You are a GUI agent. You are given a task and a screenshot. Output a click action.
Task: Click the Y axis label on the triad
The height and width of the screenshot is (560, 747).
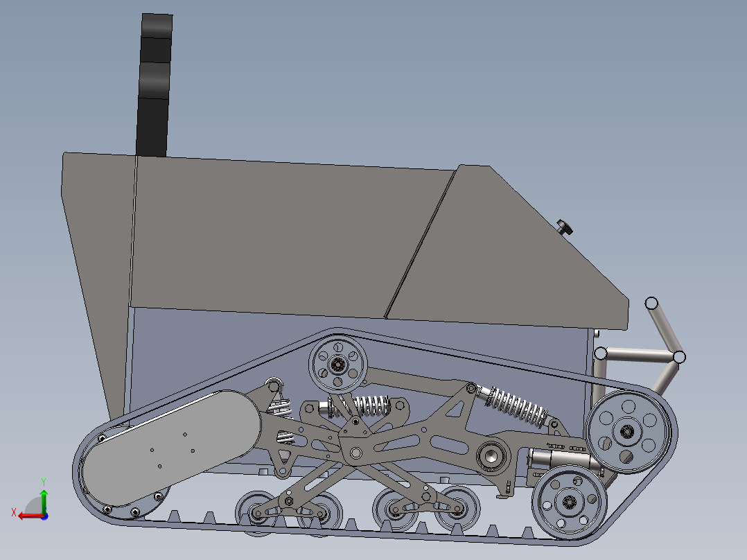[x=44, y=480]
